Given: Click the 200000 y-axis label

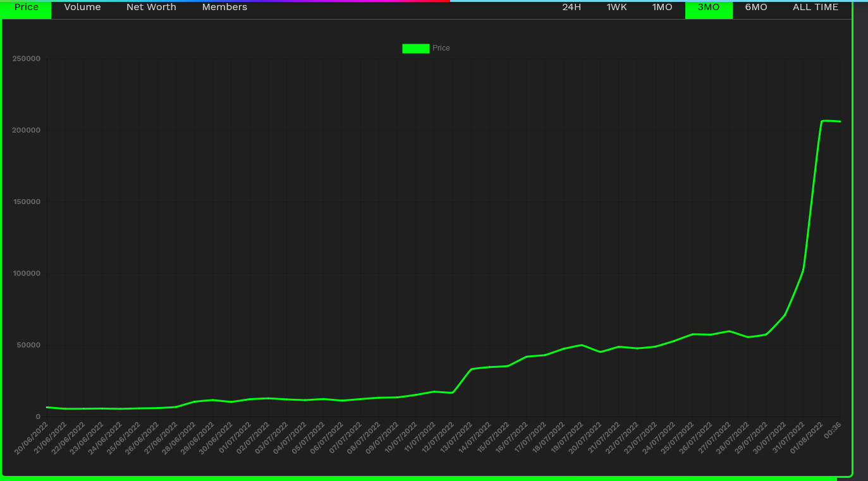Looking at the screenshot, I should pos(26,130).
